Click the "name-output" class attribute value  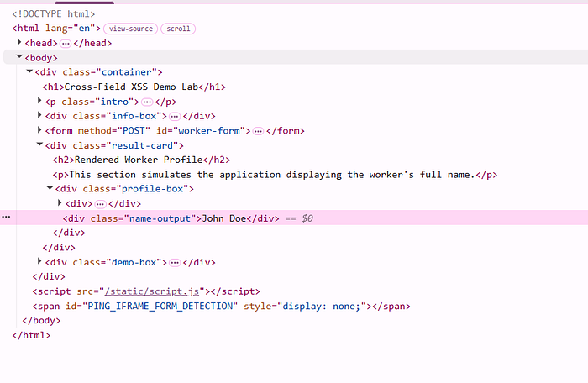tap(160, 218)
